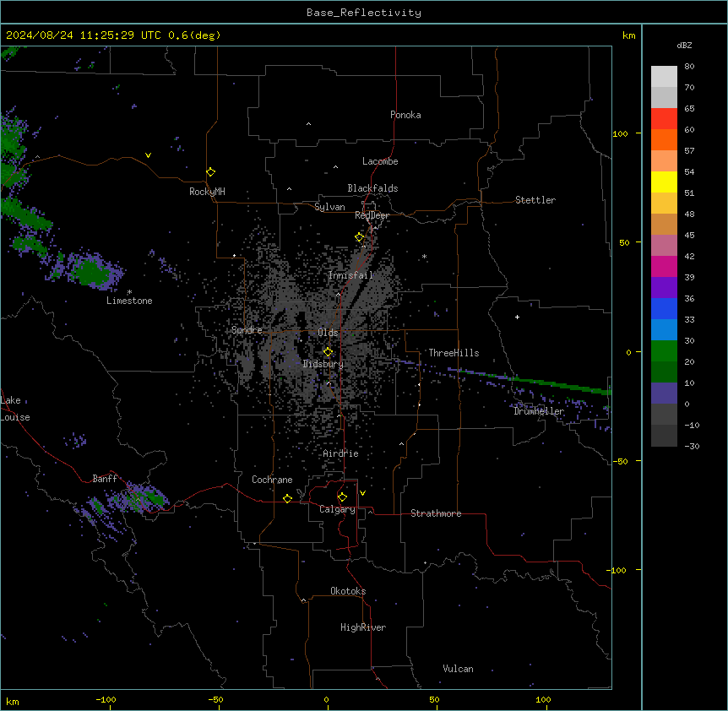Click the asterisk marker above Limestone label
The image size is (728, 711).
[x=129, y=292]
